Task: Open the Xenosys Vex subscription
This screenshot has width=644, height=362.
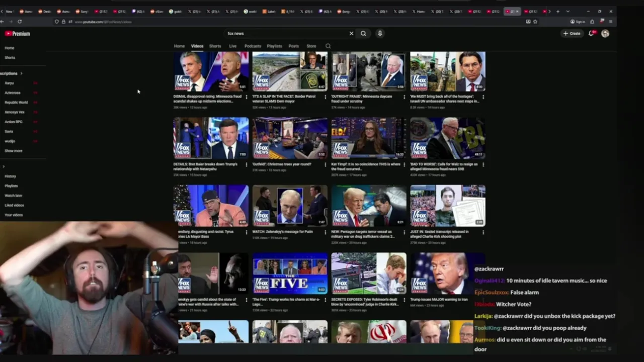Action: (15, 112)
